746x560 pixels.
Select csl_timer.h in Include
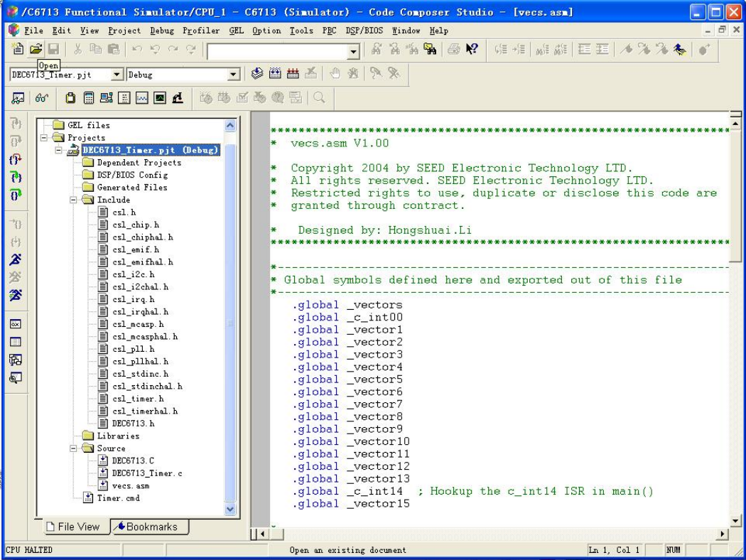coord(138,399)
